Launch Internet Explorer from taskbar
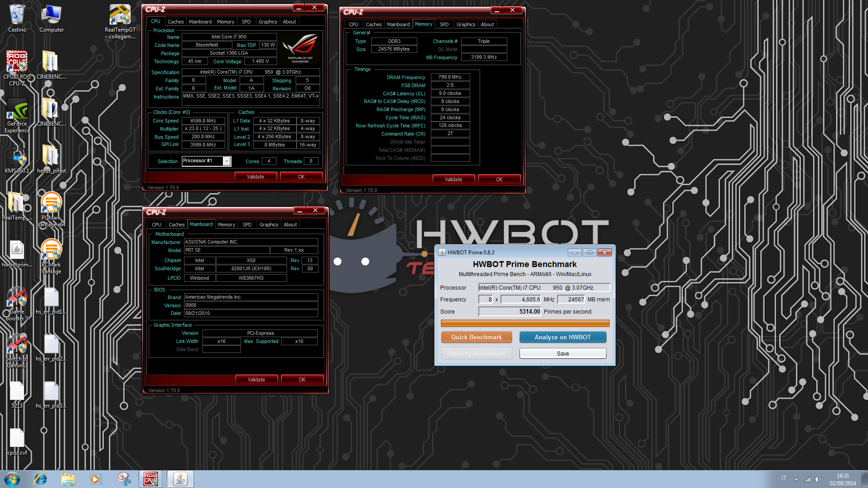The height and width of the screenshot is (488, 868). 41,479
